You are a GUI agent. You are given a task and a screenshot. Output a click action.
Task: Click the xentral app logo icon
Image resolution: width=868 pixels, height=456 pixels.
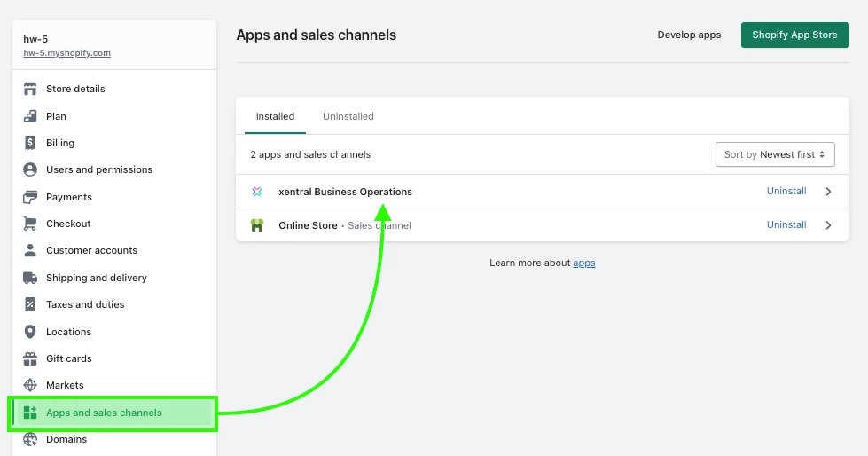257,192
